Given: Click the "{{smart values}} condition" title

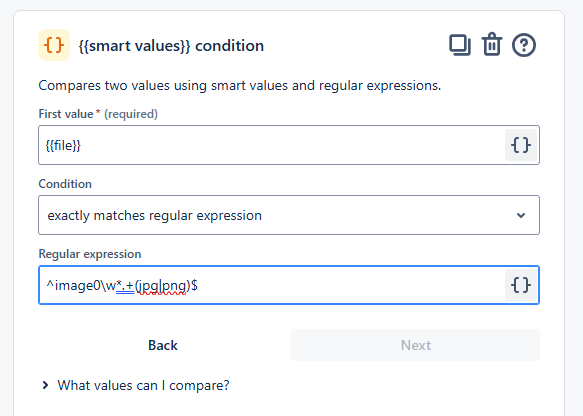Looking at the screenshot, I should 171,46.
